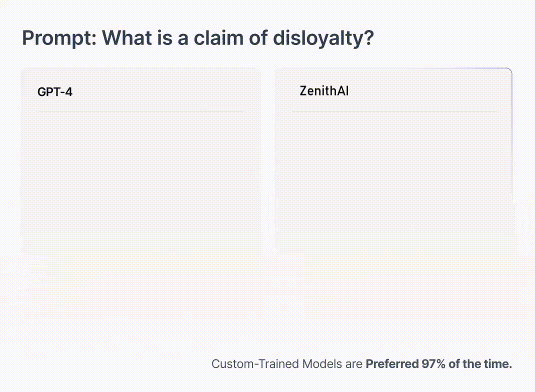Click the 'Prompt:' label in the heading
This screenshot has height=392, width=535.
(59, 38)
